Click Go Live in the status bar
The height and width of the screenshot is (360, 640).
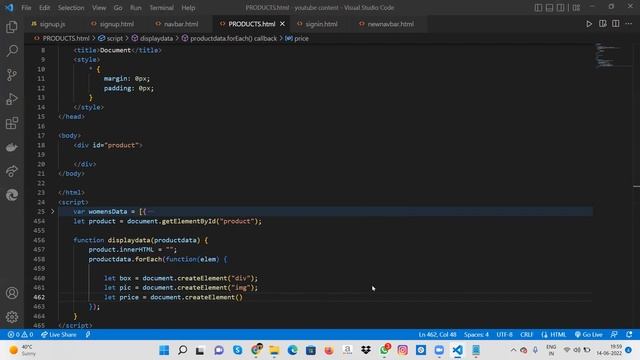[x=588, y=335]
